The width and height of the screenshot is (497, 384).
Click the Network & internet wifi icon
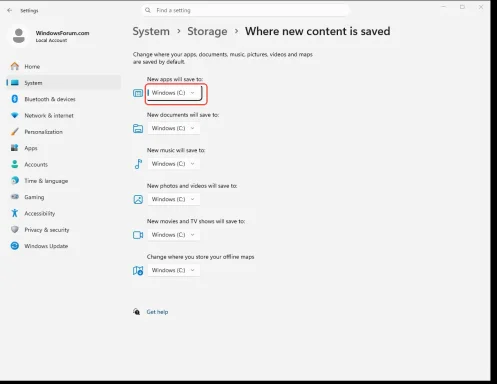coord(15,115)
